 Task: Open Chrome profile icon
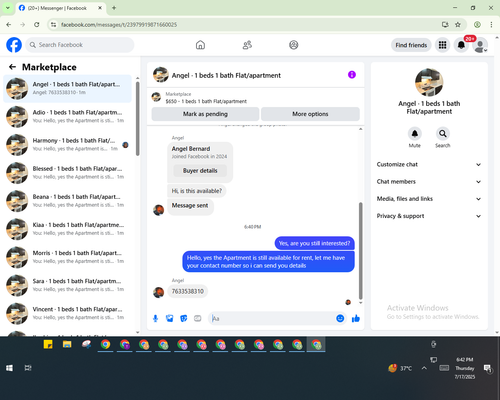click(477, 25)
